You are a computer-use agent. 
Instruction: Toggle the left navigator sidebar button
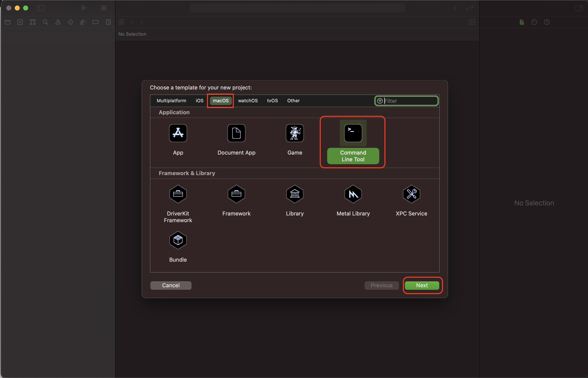point(41,8)
